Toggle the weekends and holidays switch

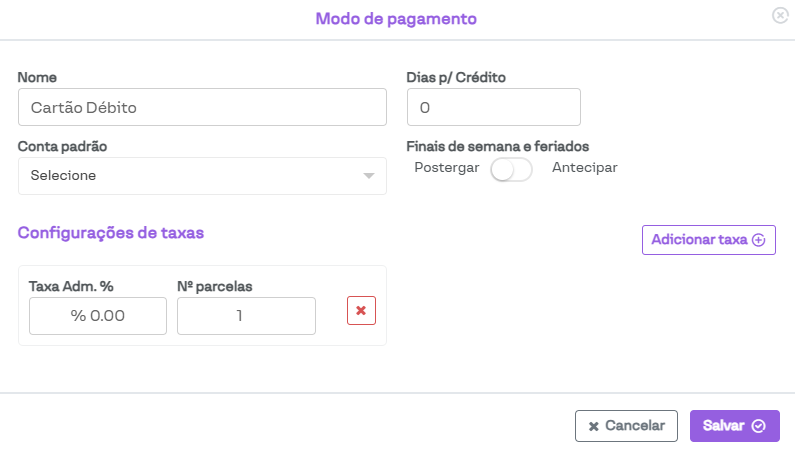[511, 169]
